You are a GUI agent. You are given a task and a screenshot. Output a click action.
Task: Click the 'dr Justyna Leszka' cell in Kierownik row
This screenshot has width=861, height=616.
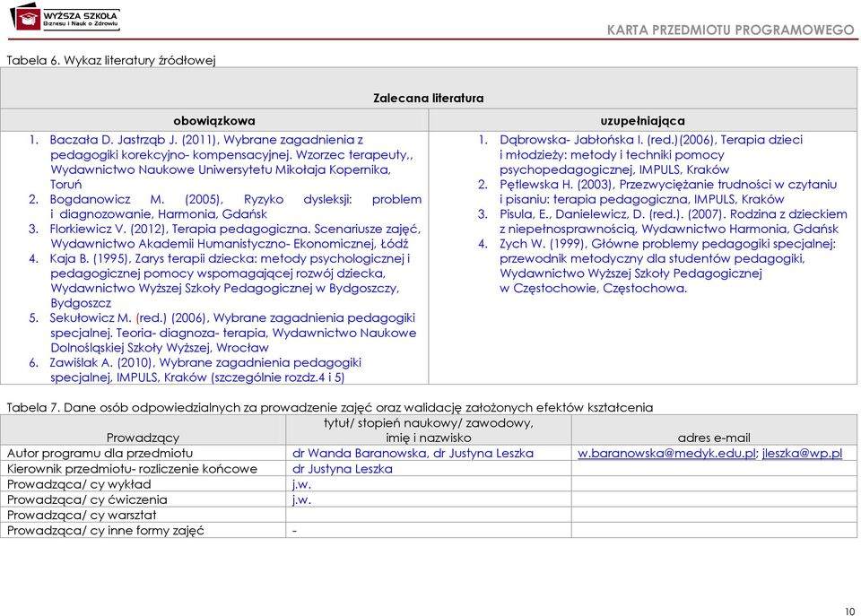342,469
